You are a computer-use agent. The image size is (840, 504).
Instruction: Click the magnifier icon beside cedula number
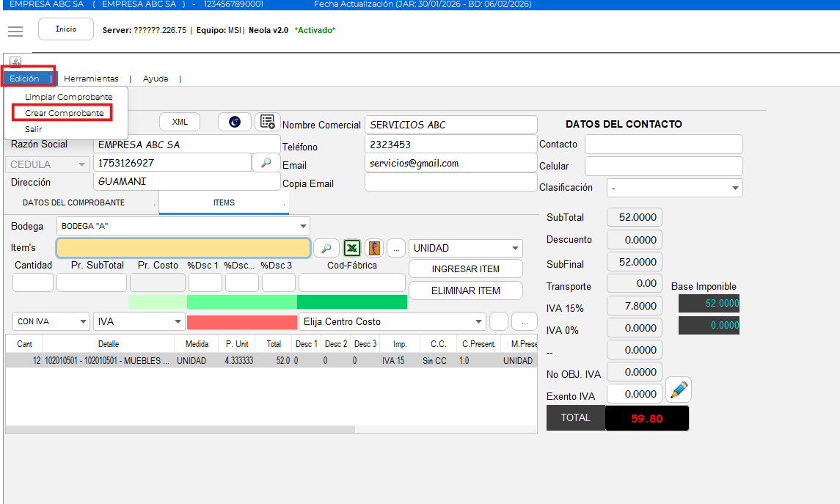266,163
